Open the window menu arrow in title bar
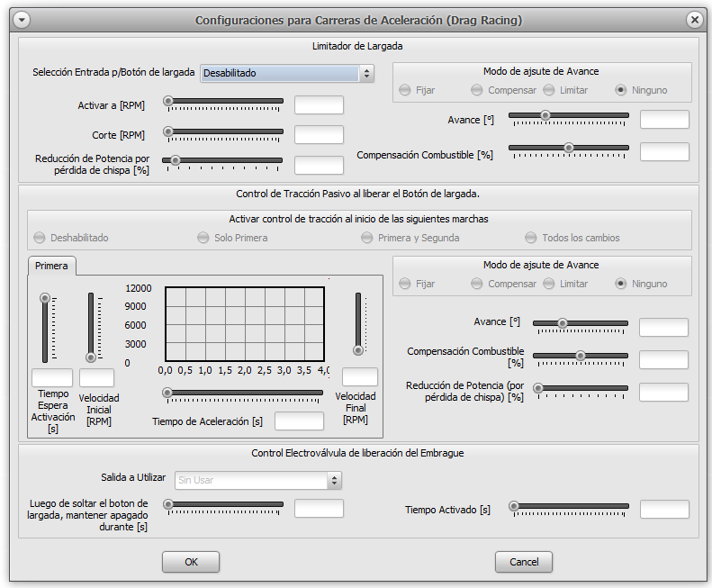Screen dimensions: 712x588 [22, 20]
